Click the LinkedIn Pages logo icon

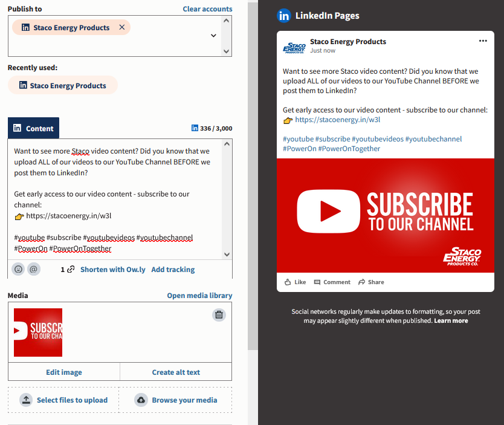tap(284, 16)
